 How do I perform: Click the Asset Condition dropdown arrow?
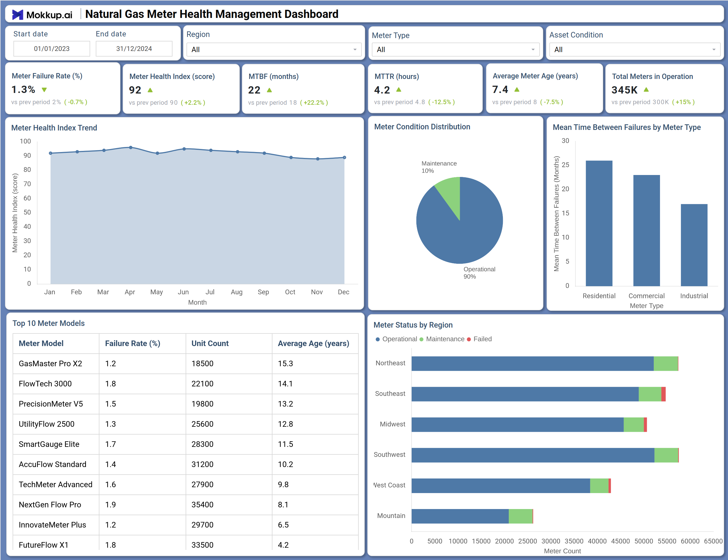[714, 50]
